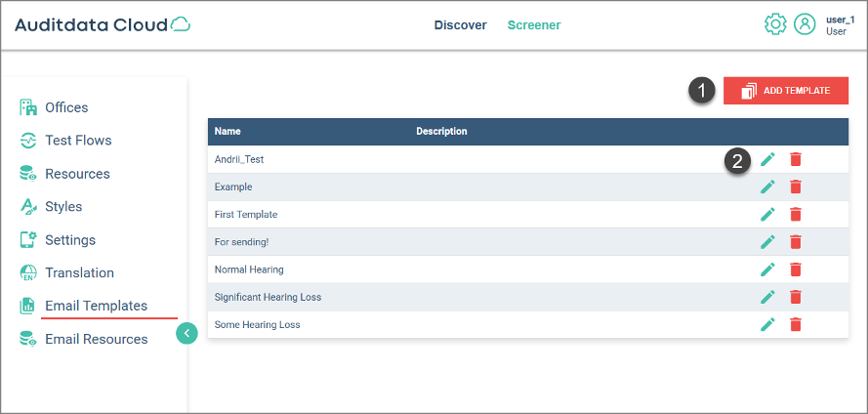Open Resources in the sidebar

coord(77,174)
